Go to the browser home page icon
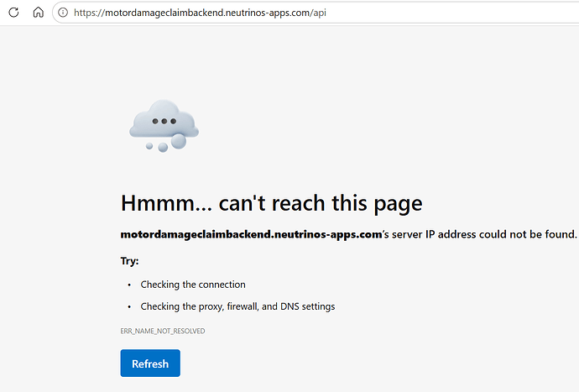The width and height of the screenshot is (579, 392). click(x=38, y=13)
